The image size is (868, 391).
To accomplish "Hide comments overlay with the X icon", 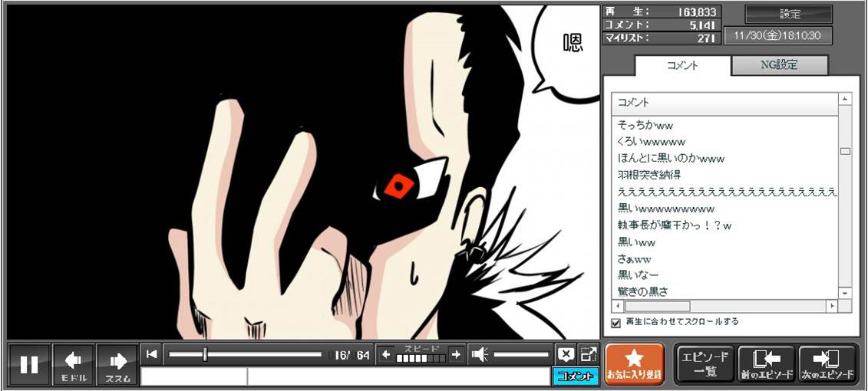I will click(566, 354).
